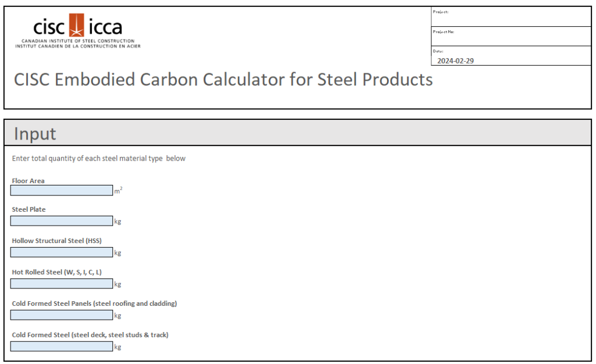Click the Floor Area label
Image resolution: width=596 pixels, height=364 pixels.
28,181
